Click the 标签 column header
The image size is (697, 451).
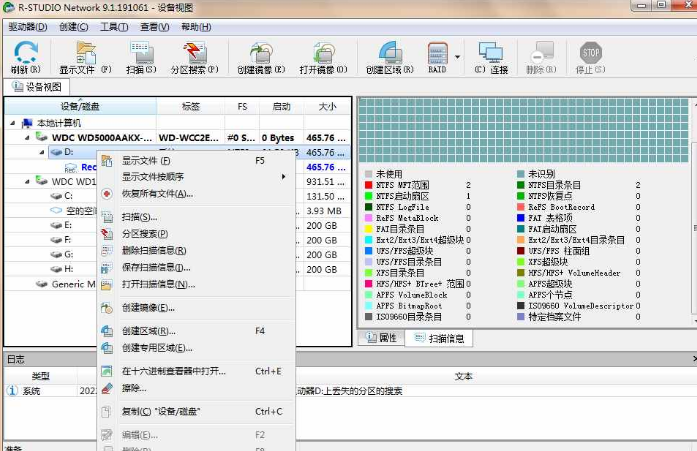(x=191, y=107)
